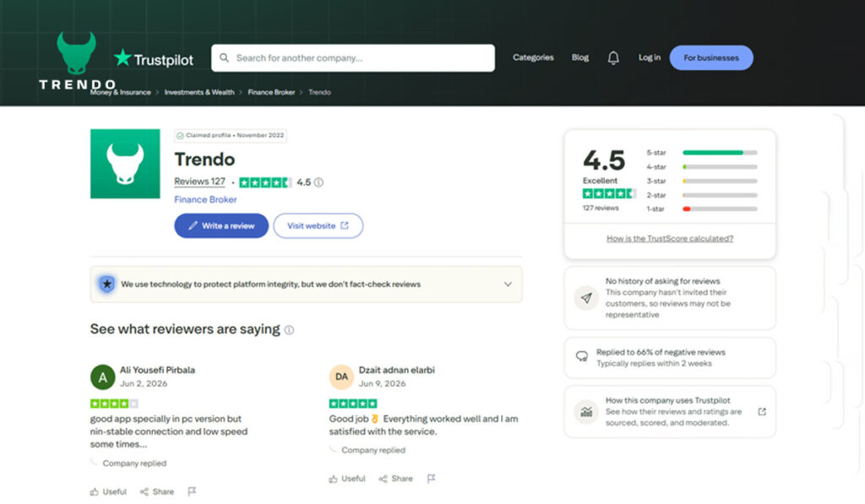Click info icon next to reviewers heading
Screen dimensions: 865x504
click(x=289, y=330)
